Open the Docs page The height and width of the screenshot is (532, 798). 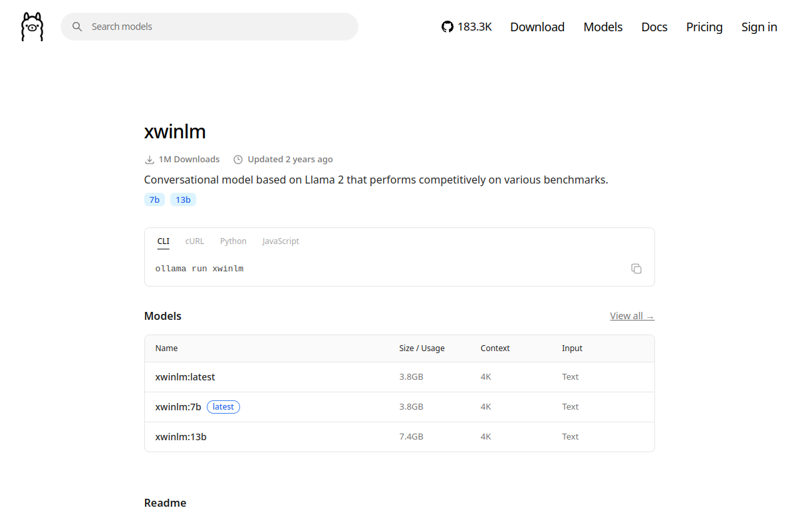tap(654, 27)
